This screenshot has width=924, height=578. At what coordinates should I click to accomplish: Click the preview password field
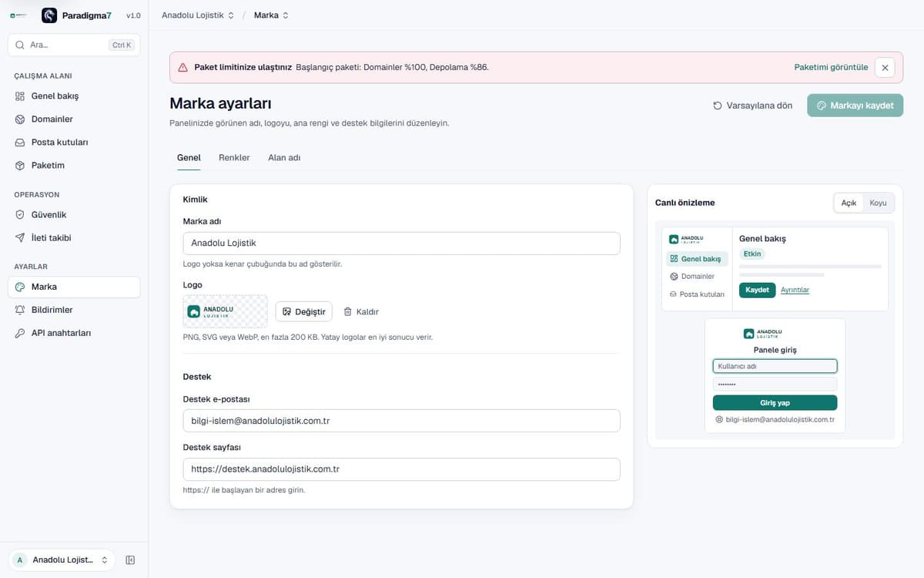(x=775, y=384)
